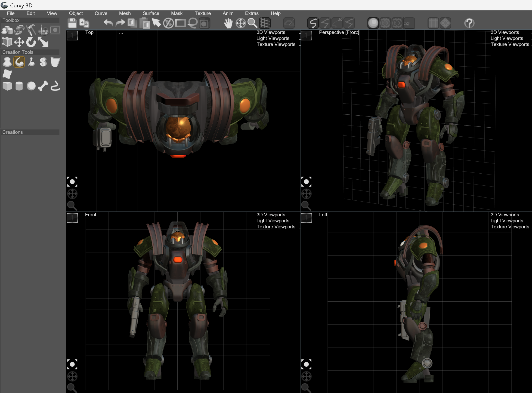Image resolution: width=532 pixels, height=393 pixels.
Task: Redo the last undone action
Action: tap(120, 23)
